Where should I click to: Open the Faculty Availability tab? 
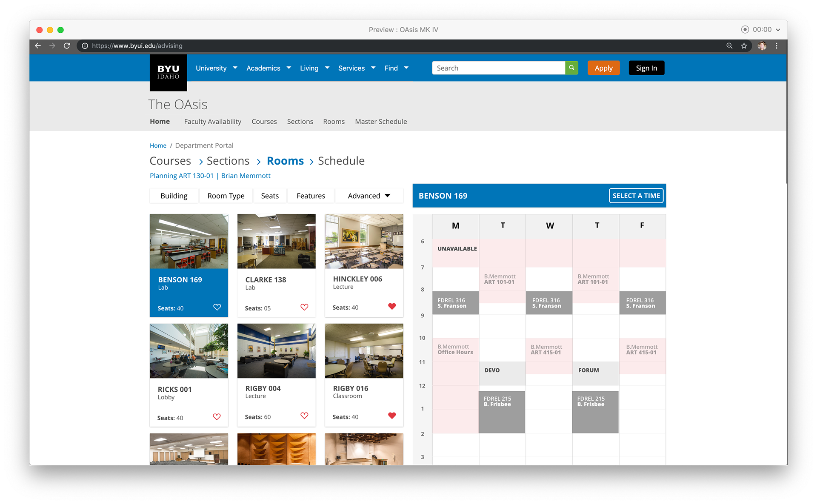point(212,121)
